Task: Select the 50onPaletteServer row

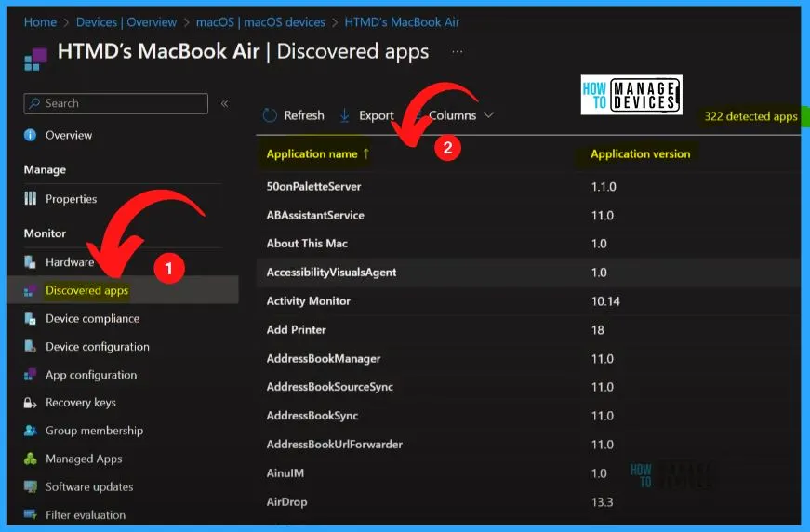Action: (528, 186)
